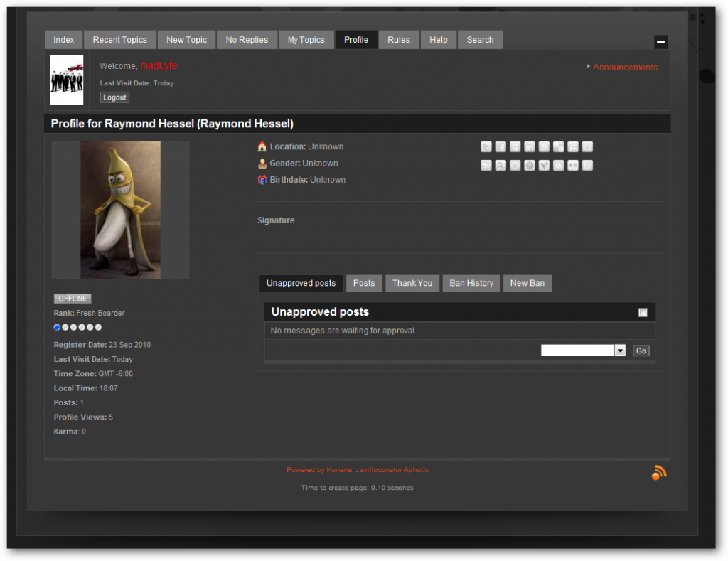Click the Go button
This screenshot has height=561, width=728.
(x=641, y=351)
